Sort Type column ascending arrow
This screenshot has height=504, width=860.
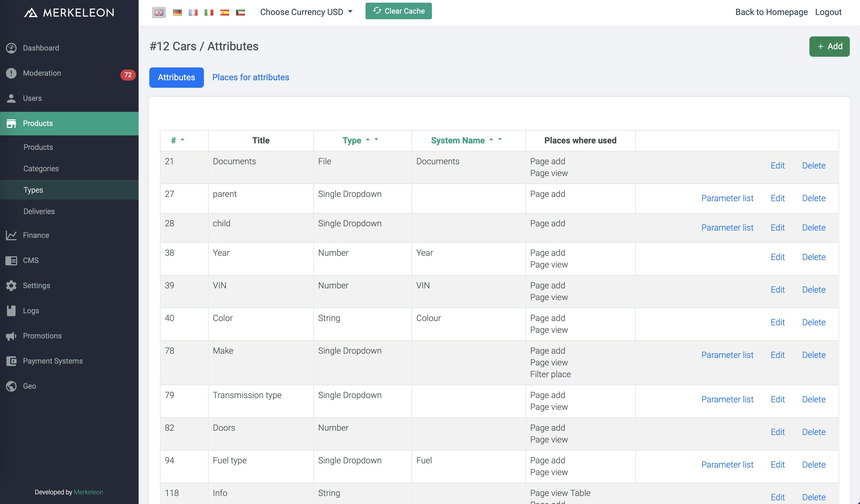368,139
